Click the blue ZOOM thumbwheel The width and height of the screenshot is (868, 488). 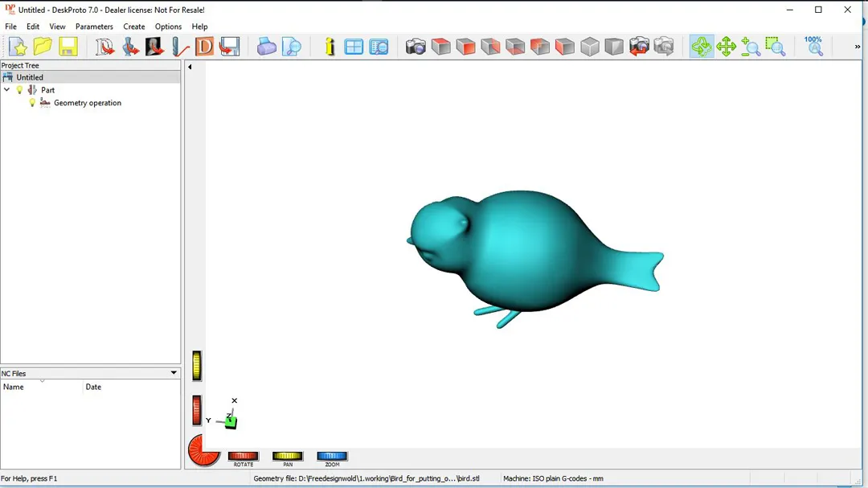click(x=332, y=456)
